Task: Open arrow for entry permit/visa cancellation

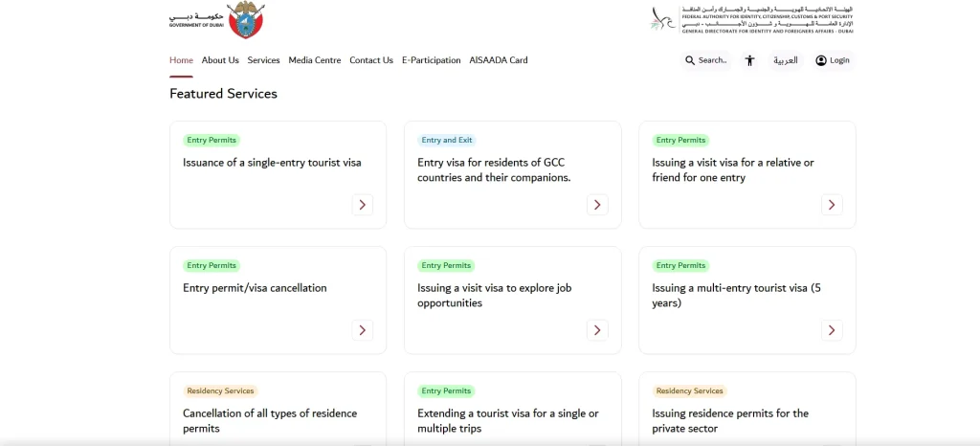Action: click(363, 330)
